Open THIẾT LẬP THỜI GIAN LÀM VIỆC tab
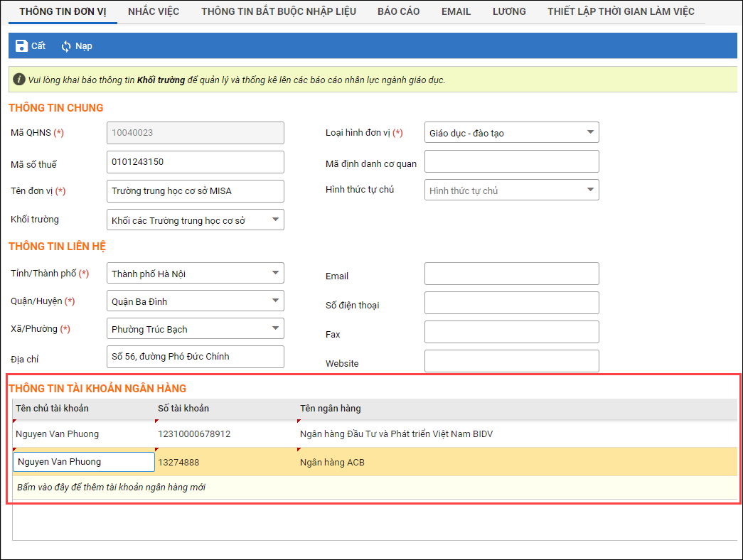743x560 pixels. pyautogui.click(x=621, y=11)
